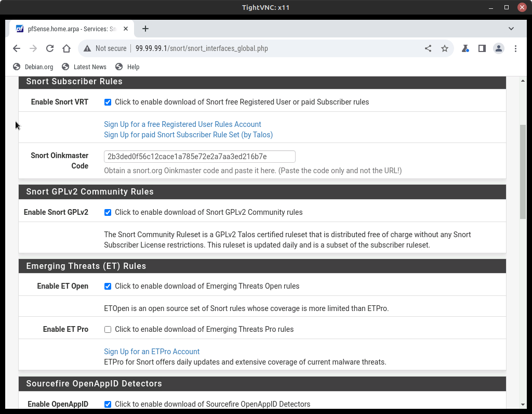Bookmark this page with the star
Screen dimensions: 532x414
[x=445, y=48]
